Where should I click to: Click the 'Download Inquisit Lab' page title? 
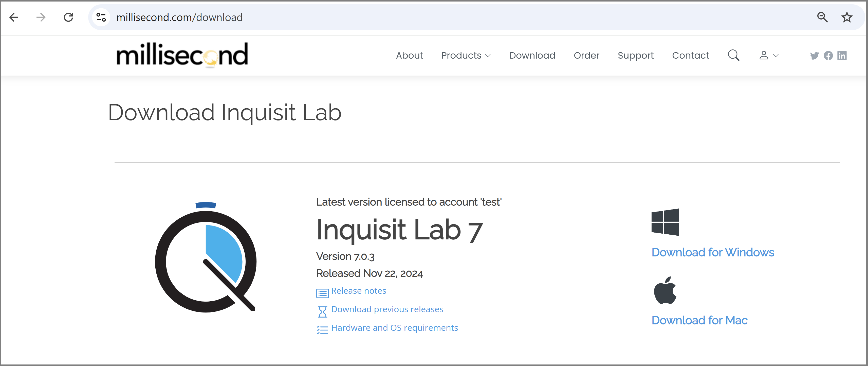click(225, 113)
